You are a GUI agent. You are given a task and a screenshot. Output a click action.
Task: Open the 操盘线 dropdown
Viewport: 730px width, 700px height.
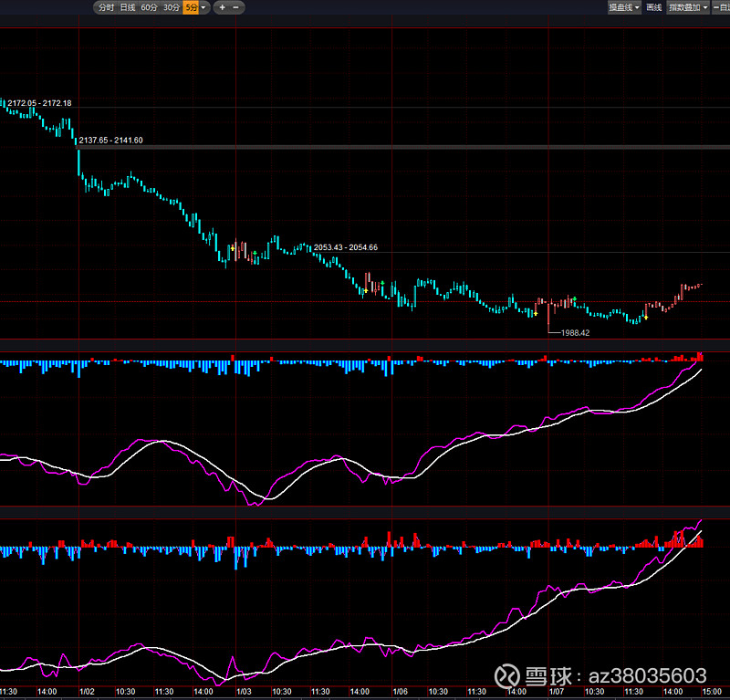[624, 7]
